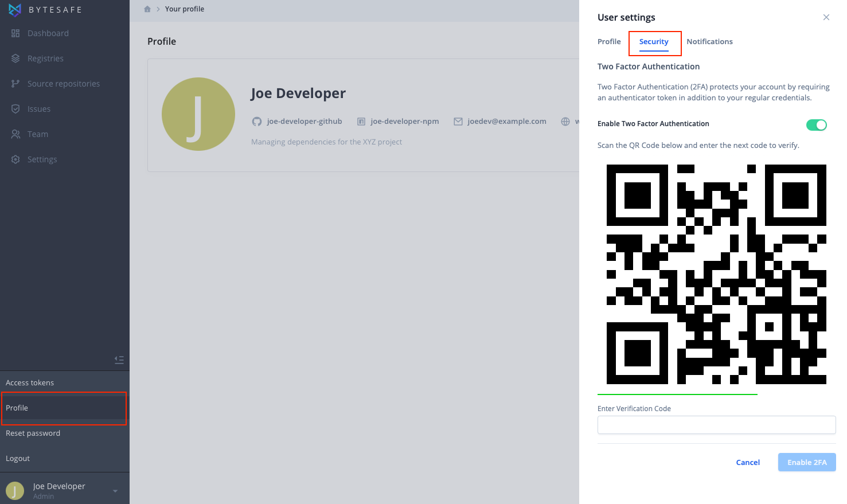The height and width of the screenshot is (504, 847).
Task: Open the Dashboard icon in sidebar
Action: tap(15, 33)
